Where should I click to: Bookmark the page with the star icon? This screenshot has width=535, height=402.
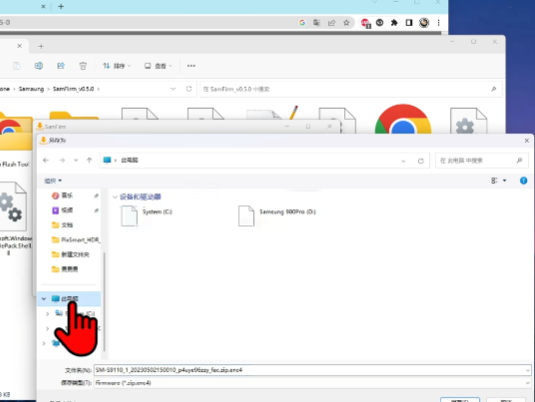pos(346,23)
